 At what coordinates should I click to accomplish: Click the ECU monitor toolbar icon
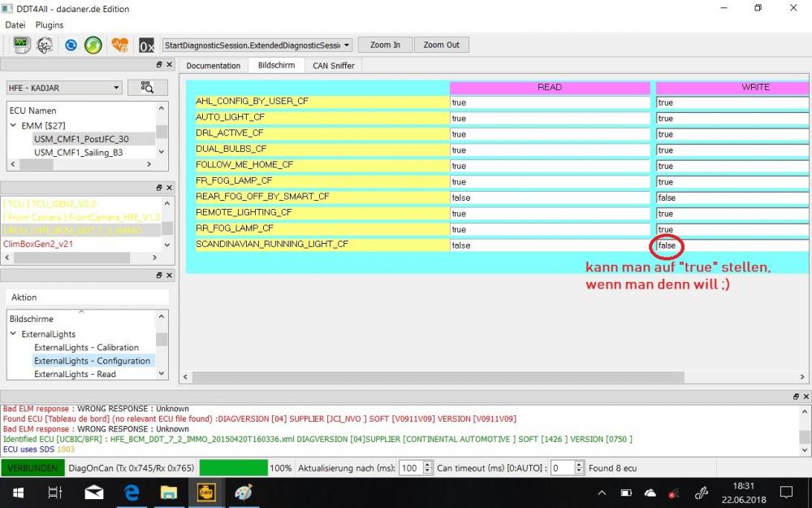pos(21,45)
